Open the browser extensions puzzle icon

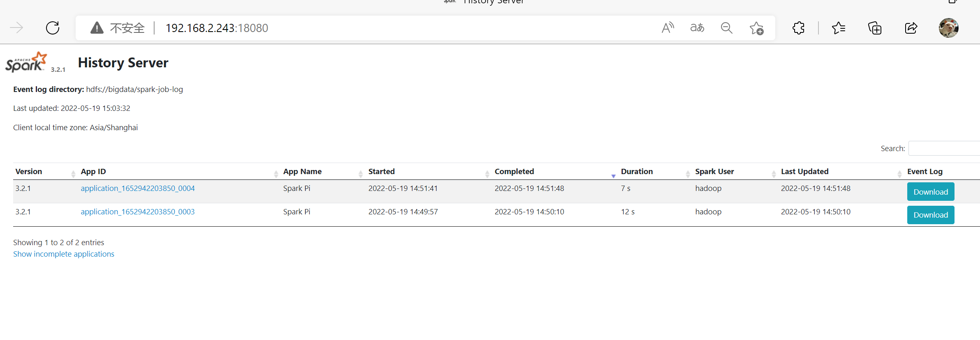798,28
